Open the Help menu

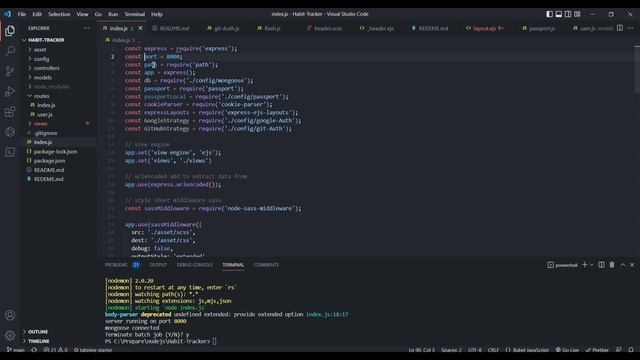pyautogui.click(x=157, y=14)
